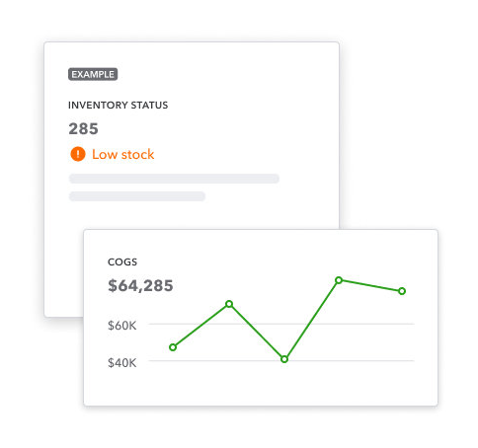
Task: Click the INVENTORY STATUS heading
Action: [118, 106]
